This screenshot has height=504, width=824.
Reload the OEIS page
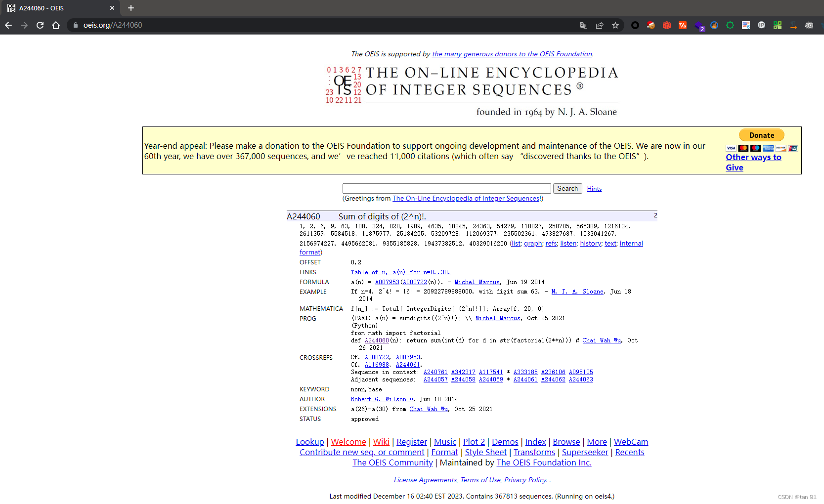40,25
